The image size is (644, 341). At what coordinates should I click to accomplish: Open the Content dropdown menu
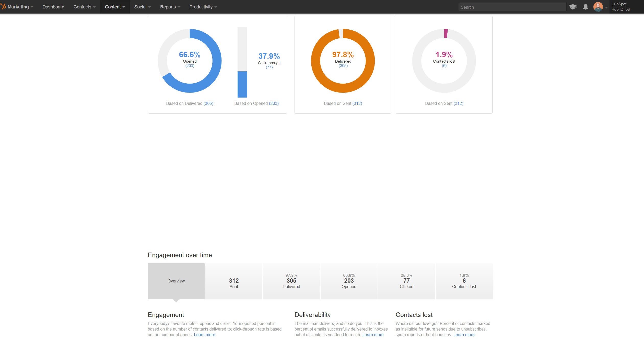pos(115,7)
